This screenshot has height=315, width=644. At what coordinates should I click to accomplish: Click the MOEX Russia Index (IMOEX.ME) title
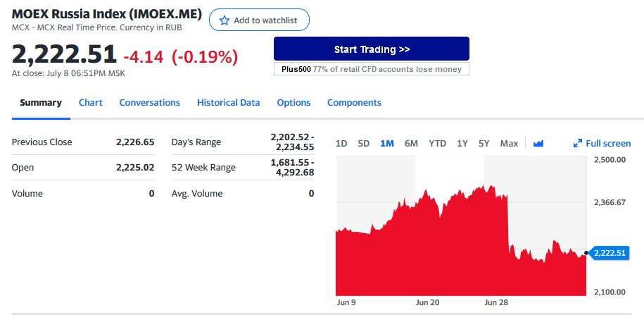[x=107, y=14]
